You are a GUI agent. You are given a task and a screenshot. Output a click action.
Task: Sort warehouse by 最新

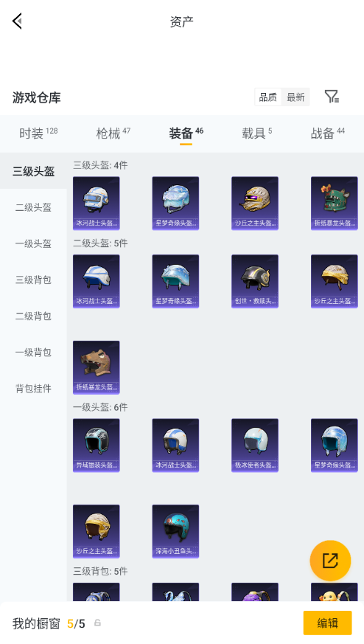[295, 97]
